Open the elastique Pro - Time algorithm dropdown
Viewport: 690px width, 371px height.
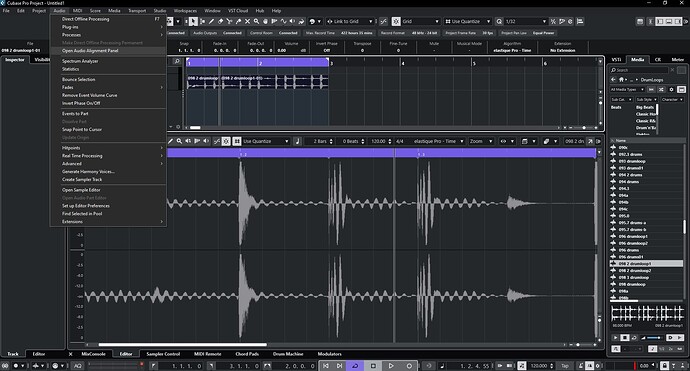point(438,141)
